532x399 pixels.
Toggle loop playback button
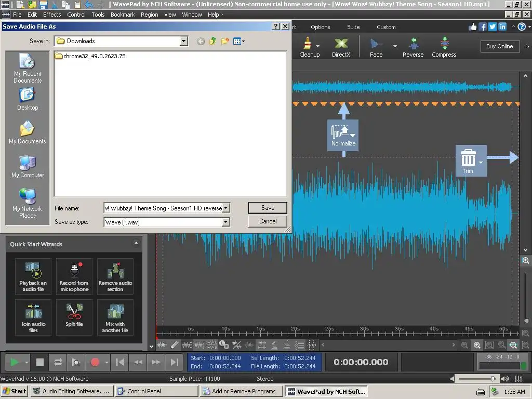coord(58,362)
